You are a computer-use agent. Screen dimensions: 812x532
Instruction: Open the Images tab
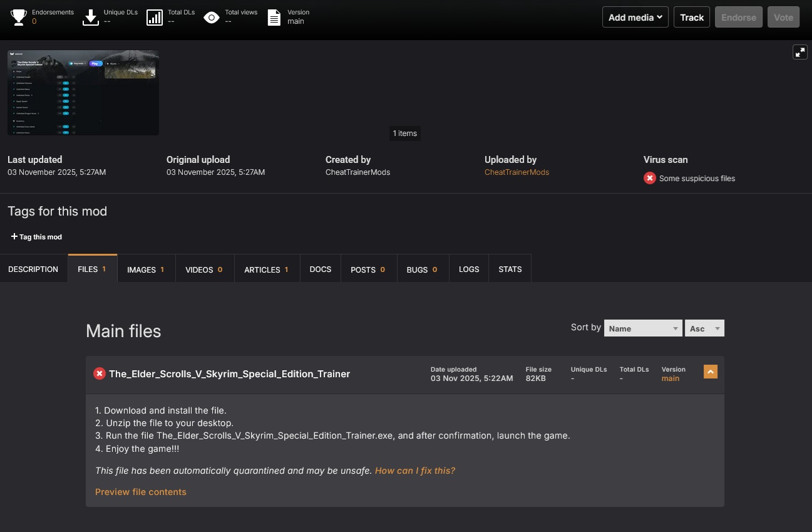point(146,269)
